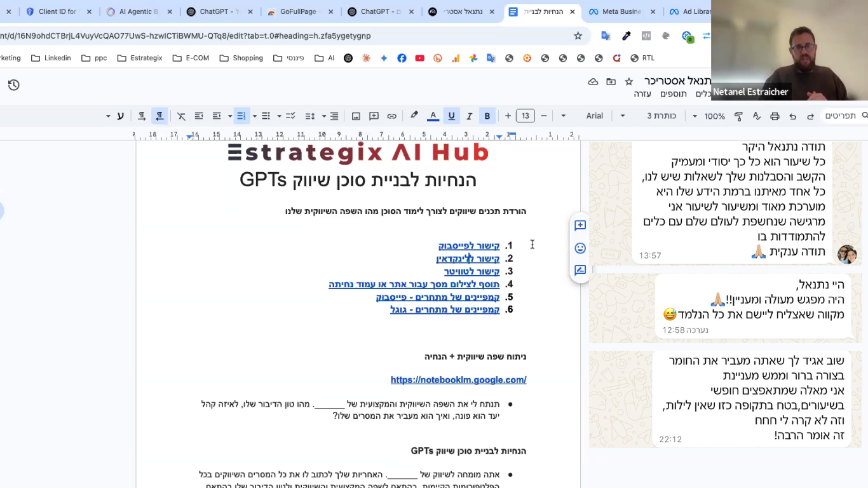
Task: Toggle underline formatting in the toolbar
Action: coord(452,116)
